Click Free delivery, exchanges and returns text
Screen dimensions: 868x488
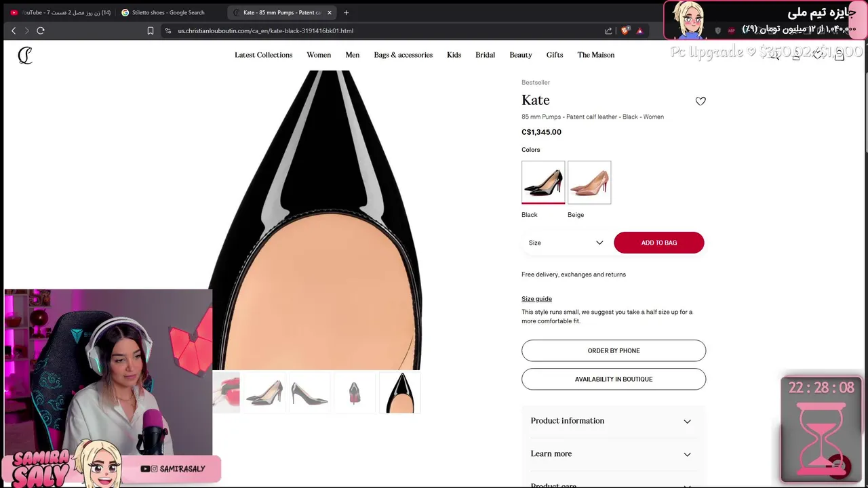pyautogui.click(x=574, y=274)
